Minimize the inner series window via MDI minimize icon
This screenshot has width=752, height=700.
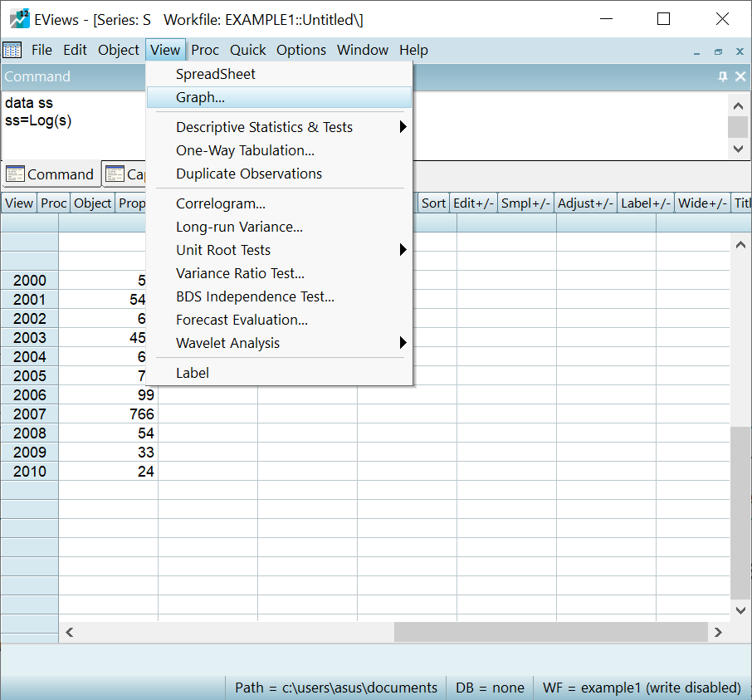pos(697,51)
